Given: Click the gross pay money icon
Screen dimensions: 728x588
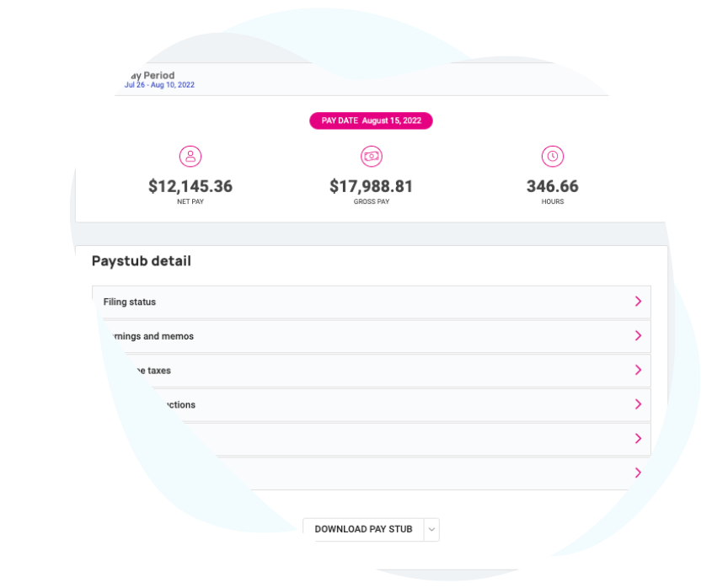Looking at the screenshot, I should 372,157.
